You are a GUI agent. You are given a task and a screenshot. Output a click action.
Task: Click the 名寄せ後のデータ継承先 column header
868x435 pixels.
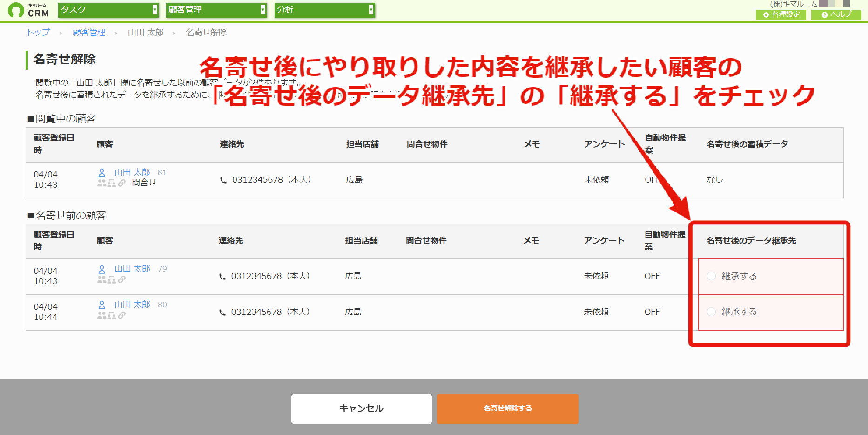point(751,240)
